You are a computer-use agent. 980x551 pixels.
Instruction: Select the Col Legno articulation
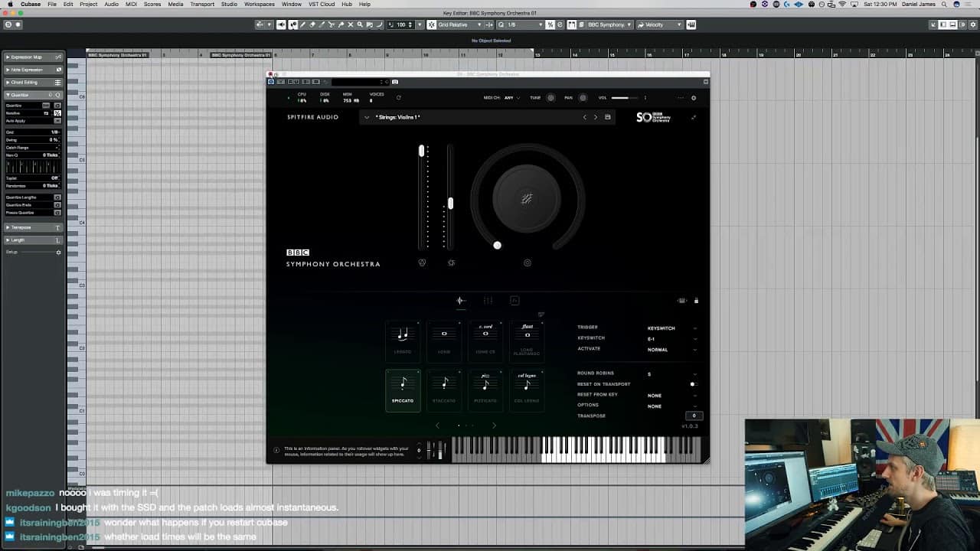527,390
